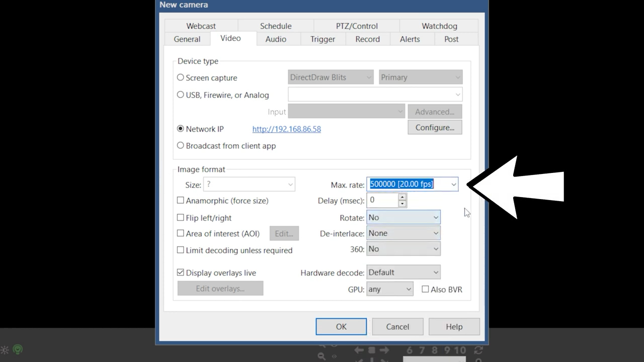
Task: Click the green lightbulb status icon
Action: click(18, 349)
